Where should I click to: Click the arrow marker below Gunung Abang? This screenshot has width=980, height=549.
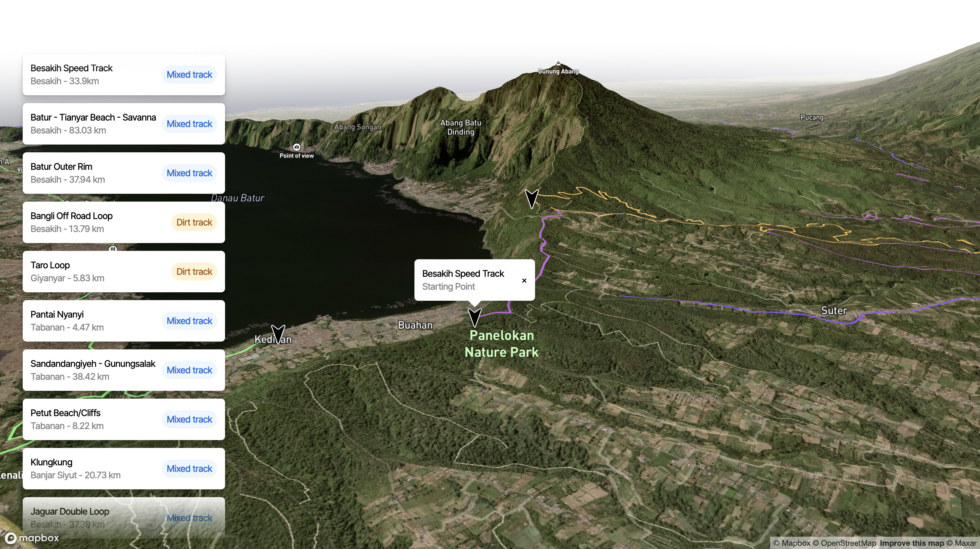pos(532,198)
